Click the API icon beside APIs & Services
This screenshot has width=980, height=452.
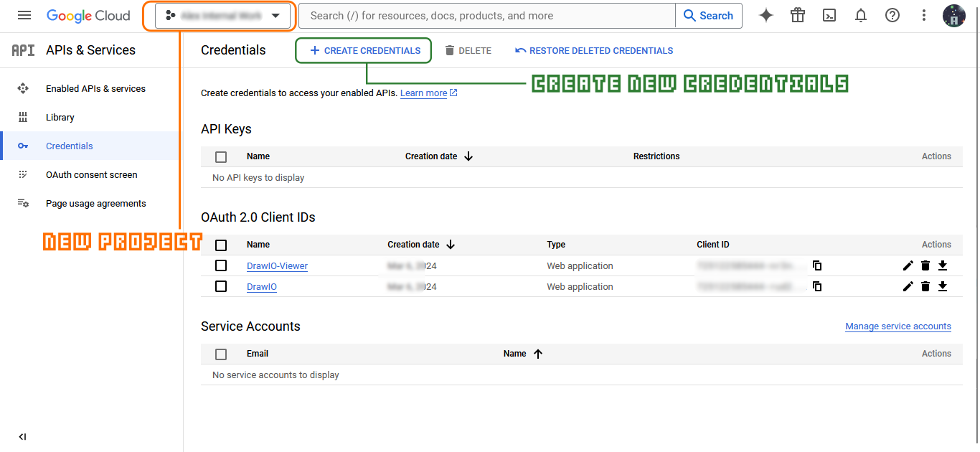coord(23,50)
